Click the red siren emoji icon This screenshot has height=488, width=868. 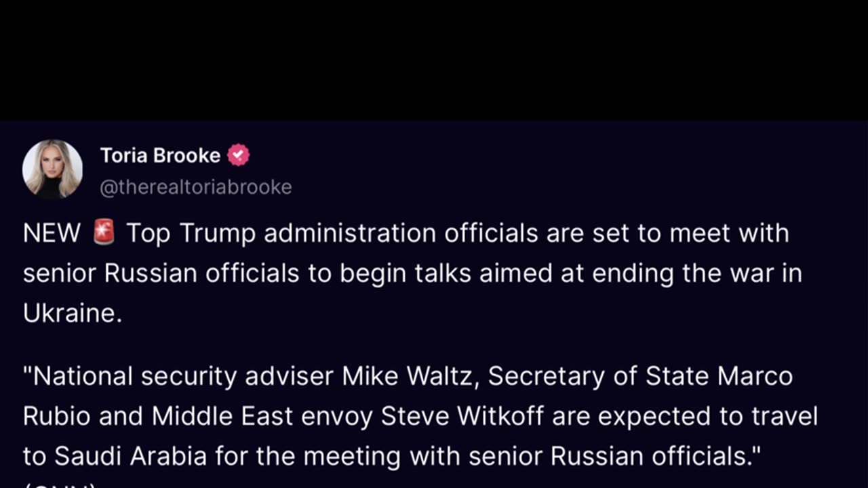[x=104, y=232]
